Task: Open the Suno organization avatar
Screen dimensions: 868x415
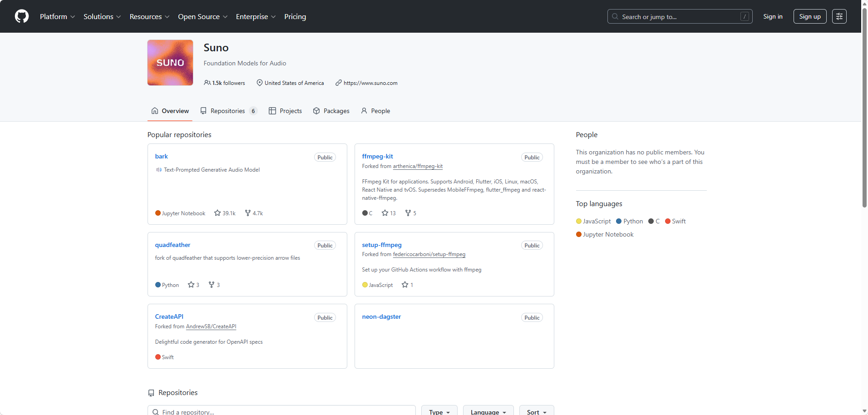Action: tap(170, 63)
